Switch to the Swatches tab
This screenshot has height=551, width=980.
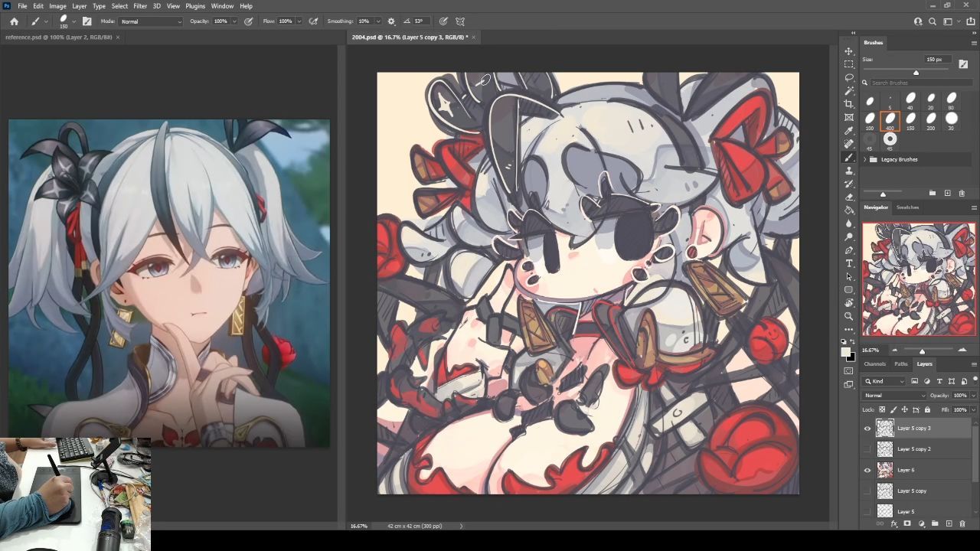(x=907, y=207)
